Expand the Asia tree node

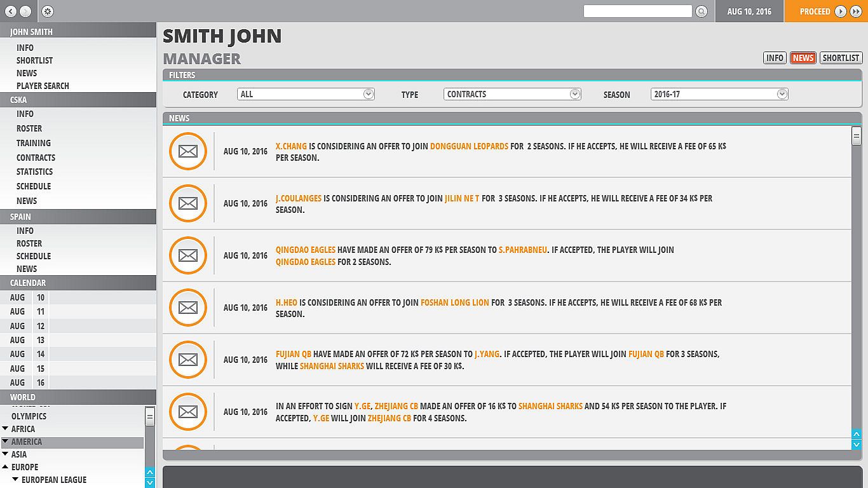point(5,454)
